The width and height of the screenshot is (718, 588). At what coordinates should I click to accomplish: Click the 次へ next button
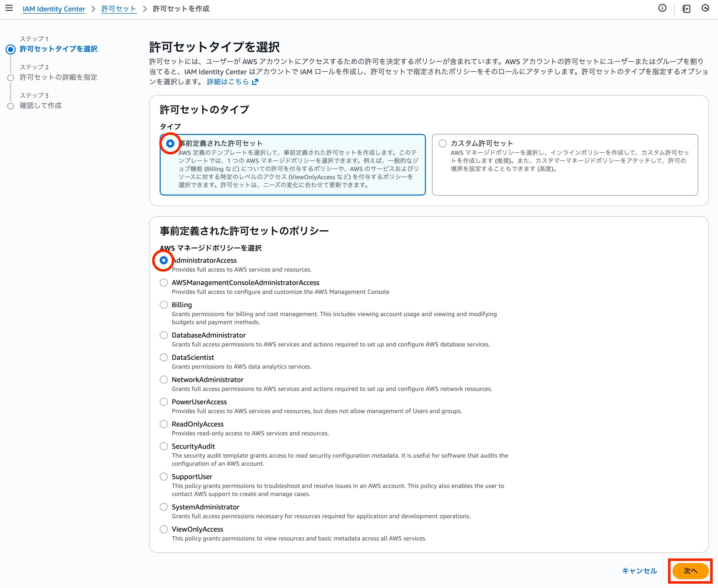[690, 571]
